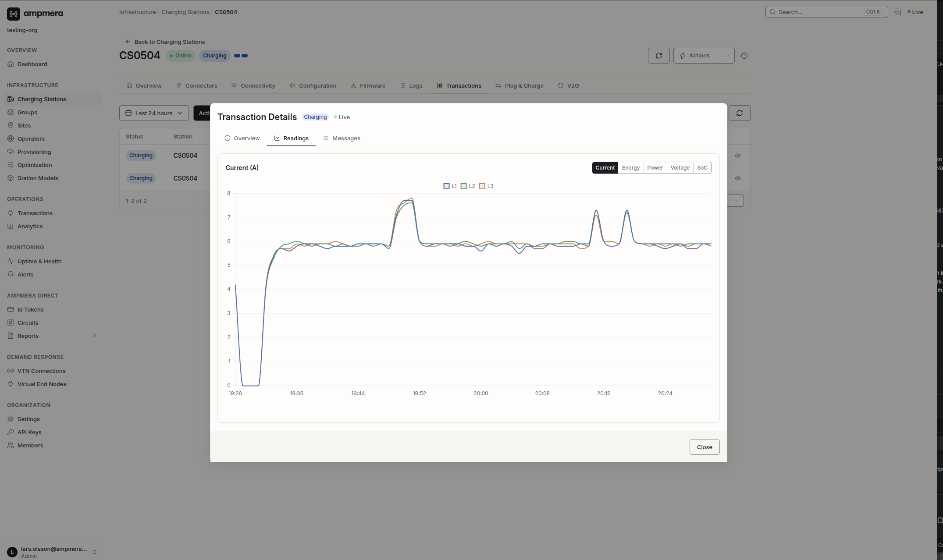Switch to the Overview tab in Transaction Details
943x560 pixels.
tap(242, 138)
